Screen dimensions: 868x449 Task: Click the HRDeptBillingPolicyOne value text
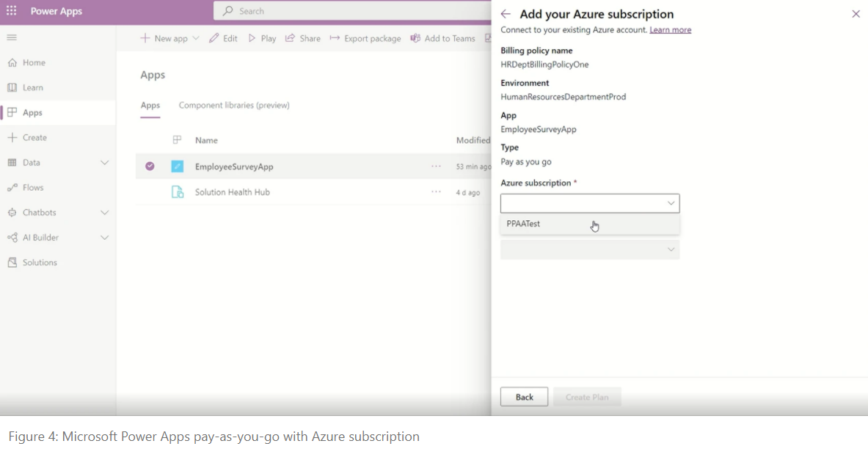coord(544,65)
